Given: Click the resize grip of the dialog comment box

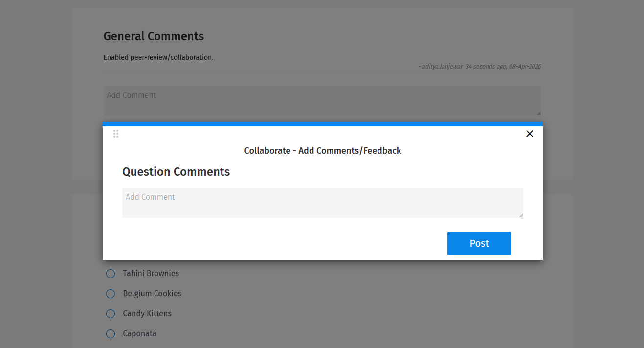Looking at the screenshot, I should tap(521, 215).
